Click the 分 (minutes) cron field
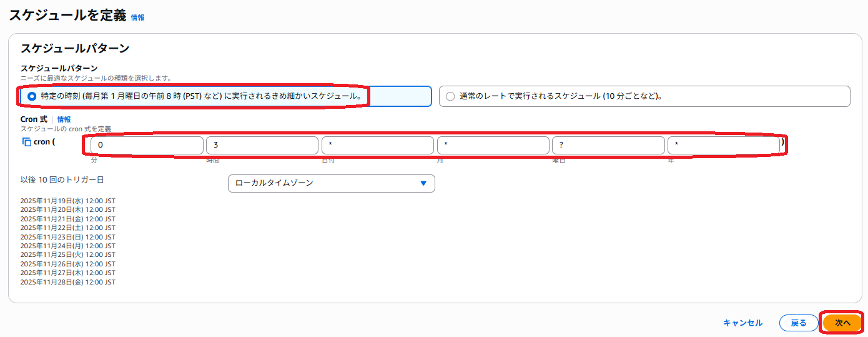 pos(147,146)
